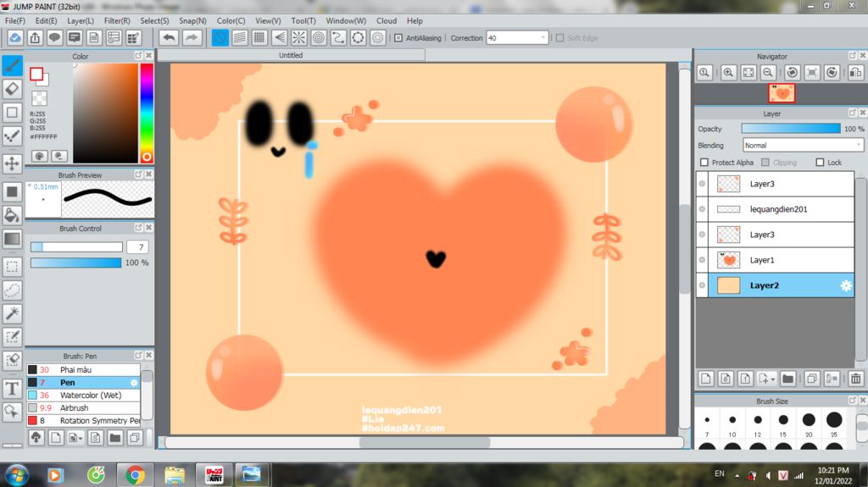Select the Watercolor (Wet) brush
The height and width of the screenshot is (487, 868).
click(83, 396)
